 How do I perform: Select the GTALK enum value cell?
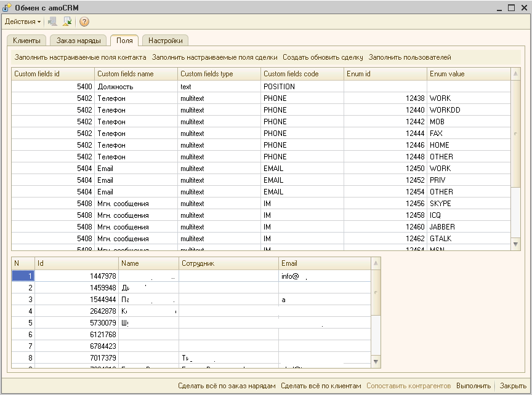coord(469,239)
